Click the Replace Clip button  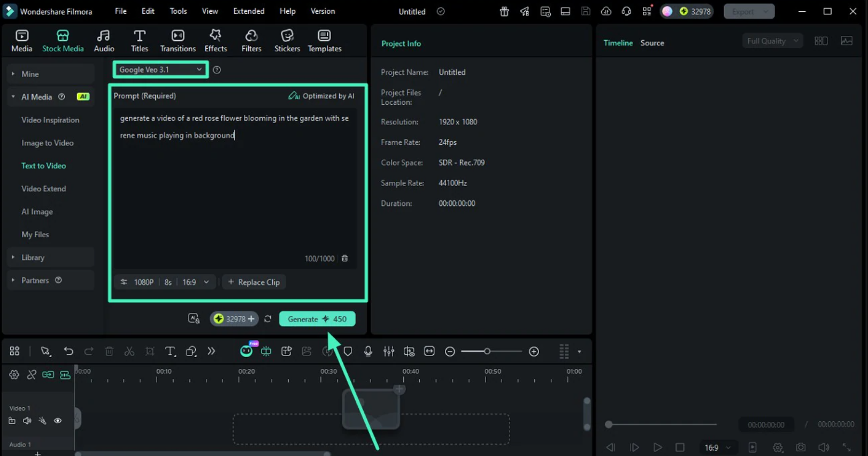254,282
